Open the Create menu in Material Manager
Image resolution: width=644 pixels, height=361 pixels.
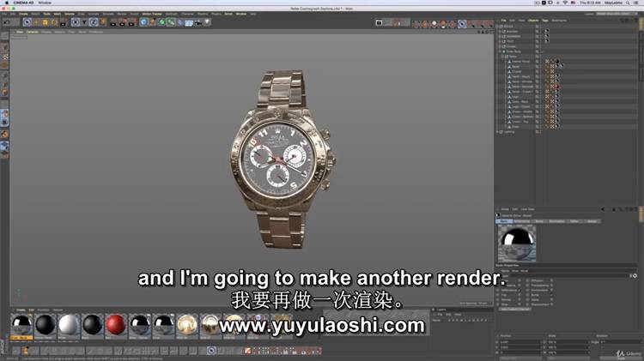click(21, 310)
